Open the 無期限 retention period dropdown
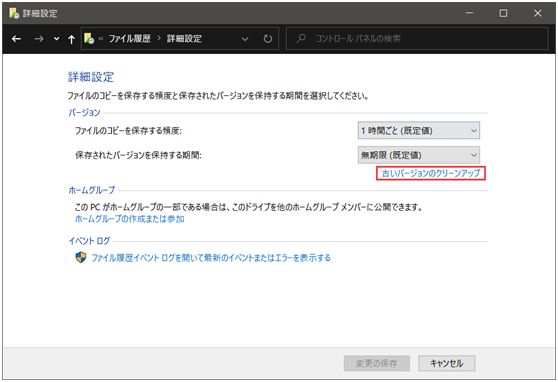Image resolution: width=558 pixels, height=382 pixels. (x=418, y=155)
